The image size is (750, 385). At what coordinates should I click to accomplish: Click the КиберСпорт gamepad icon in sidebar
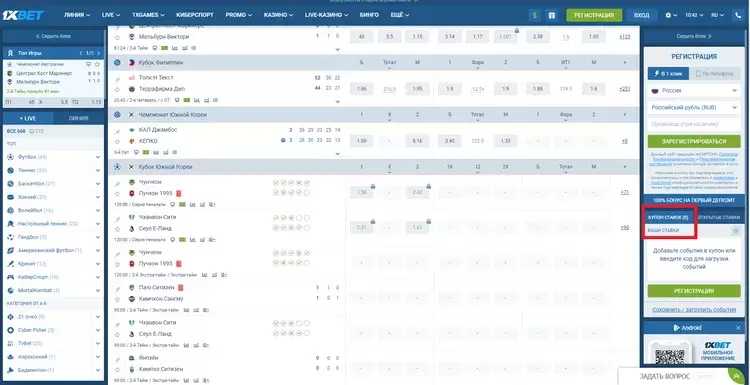coord(11,277)
